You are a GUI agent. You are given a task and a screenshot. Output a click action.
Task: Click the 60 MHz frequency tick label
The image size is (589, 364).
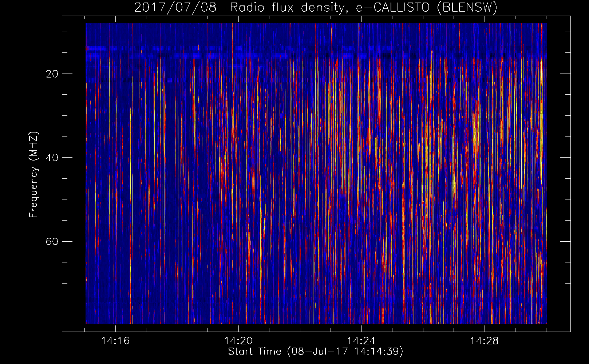point(52,241)
